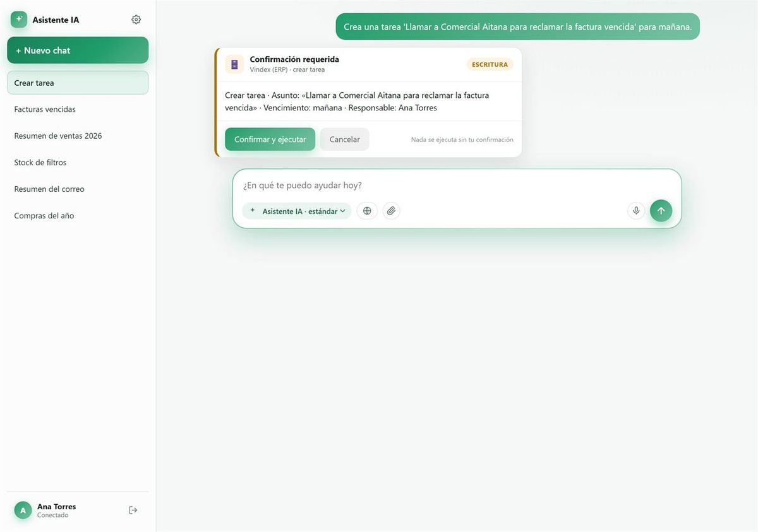Viewport: 758px width, 532px height.
Task: Expand the Asistente IA · estándar model dropdown
Action: (296, 211)
